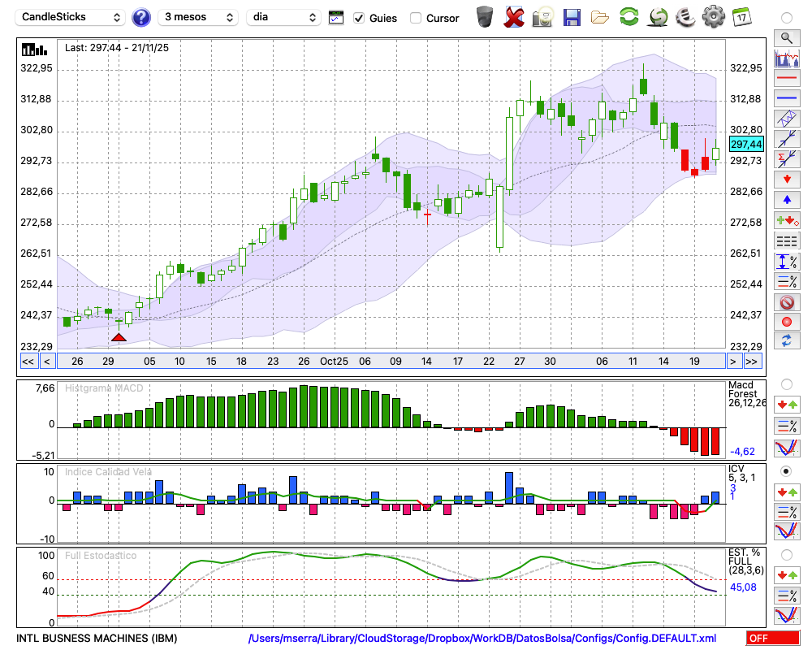Click the red prohibition sign icon
Viewport: 812px width, 650px height.
(786, 302)
